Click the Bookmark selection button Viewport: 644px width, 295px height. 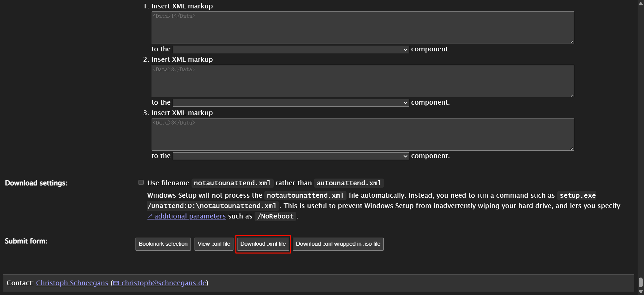(163, 244)
